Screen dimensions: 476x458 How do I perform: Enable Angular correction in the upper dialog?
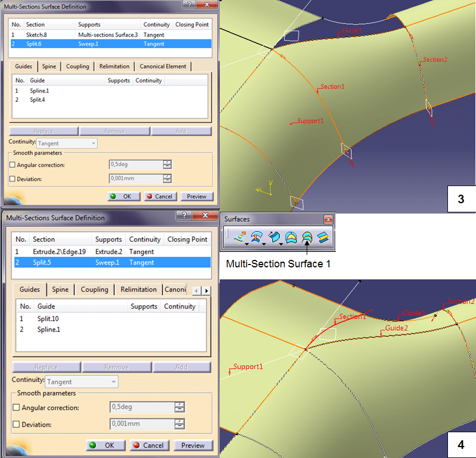click(x=13, y=165)
